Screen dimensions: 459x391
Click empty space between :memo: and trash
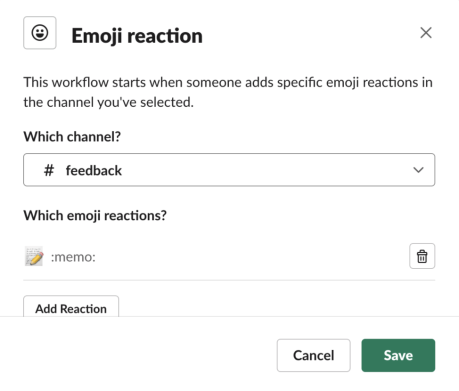250,257
